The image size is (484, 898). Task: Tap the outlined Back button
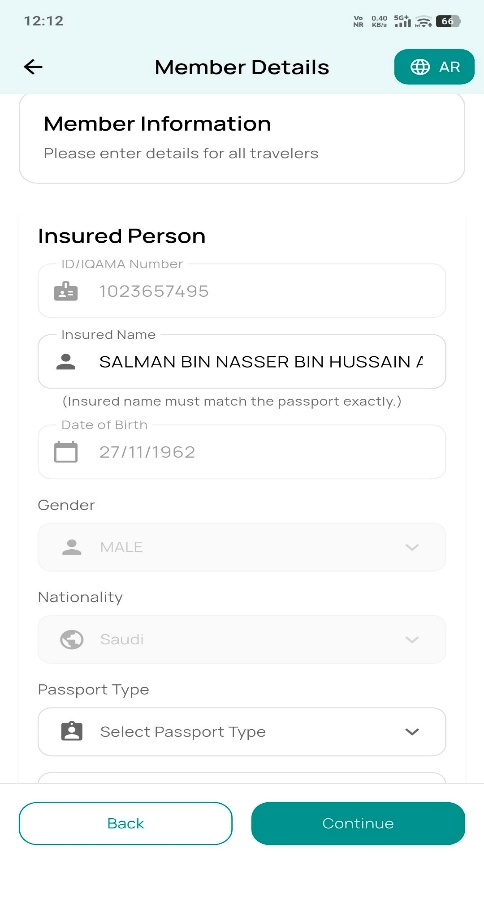(x=125, y=823)
